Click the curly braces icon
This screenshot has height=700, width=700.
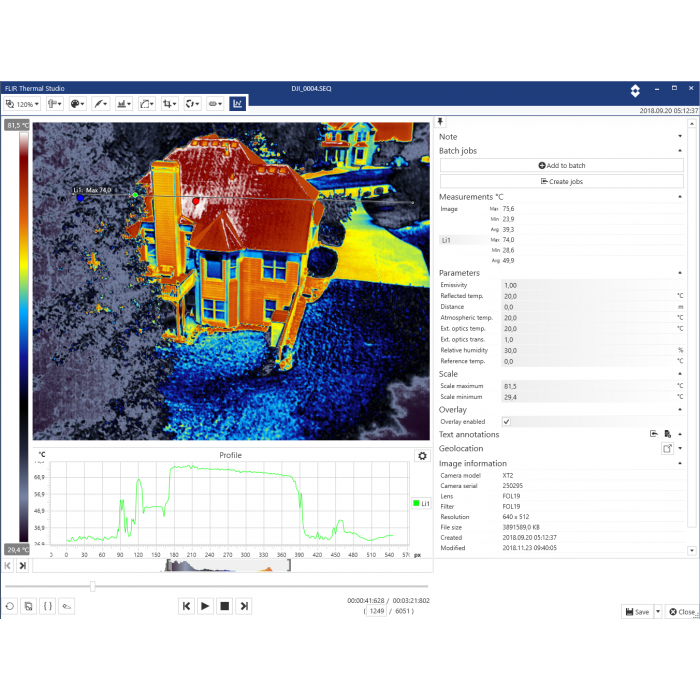pyautogui.click(x=48, y=606)
